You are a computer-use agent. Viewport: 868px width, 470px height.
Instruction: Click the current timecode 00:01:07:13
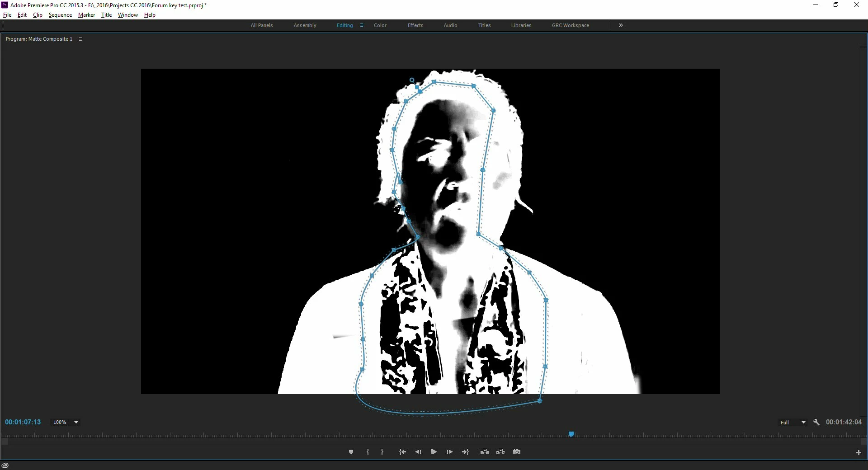[x=23, y=422]
